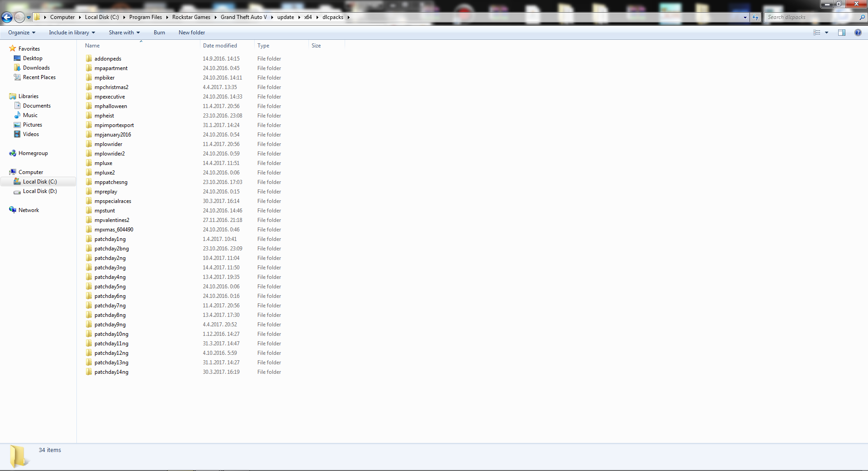Viewport: 868px width, 471px height.
Task: Open recent pages dropdown arrow
Action: (x=28, y=18)
